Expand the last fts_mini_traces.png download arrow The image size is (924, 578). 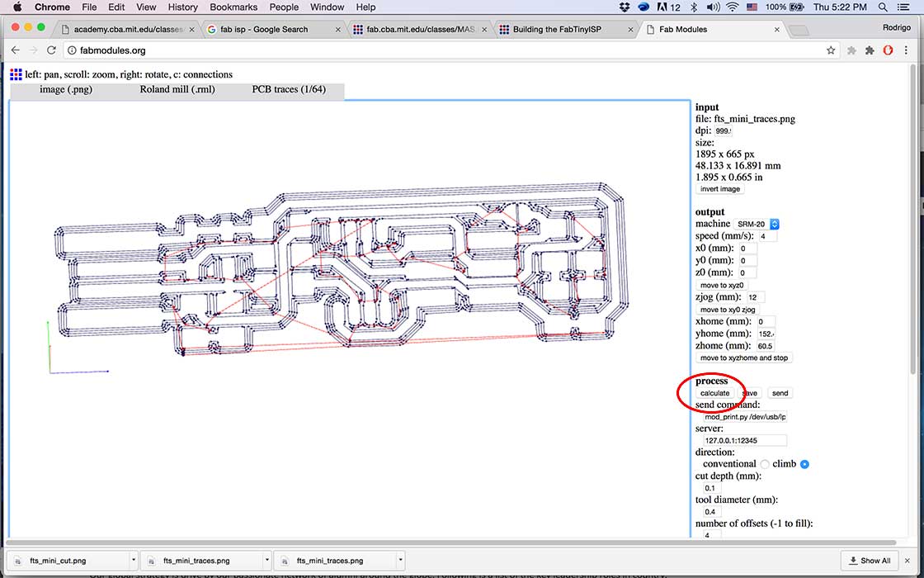point(400,561)
